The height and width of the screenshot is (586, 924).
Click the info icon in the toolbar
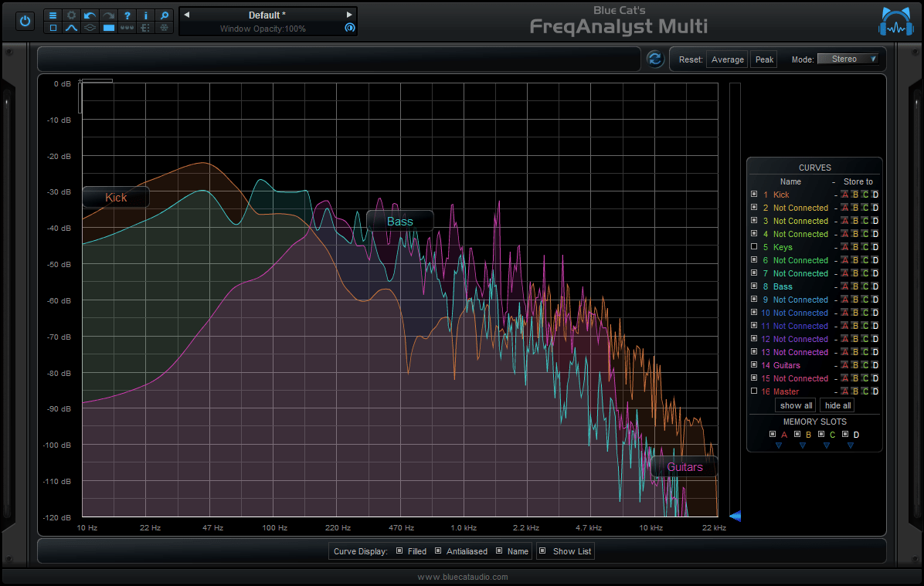[145, 15]
